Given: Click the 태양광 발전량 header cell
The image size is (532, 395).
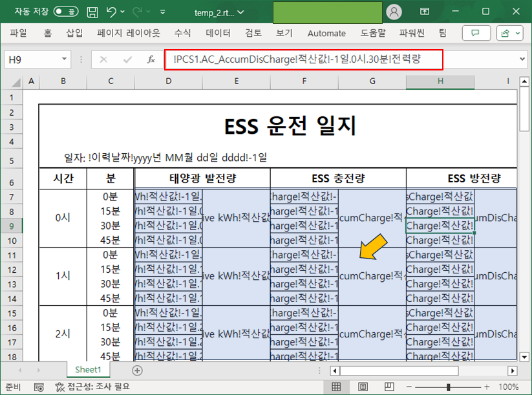Looking at the screenshot, I should [202, 178].
